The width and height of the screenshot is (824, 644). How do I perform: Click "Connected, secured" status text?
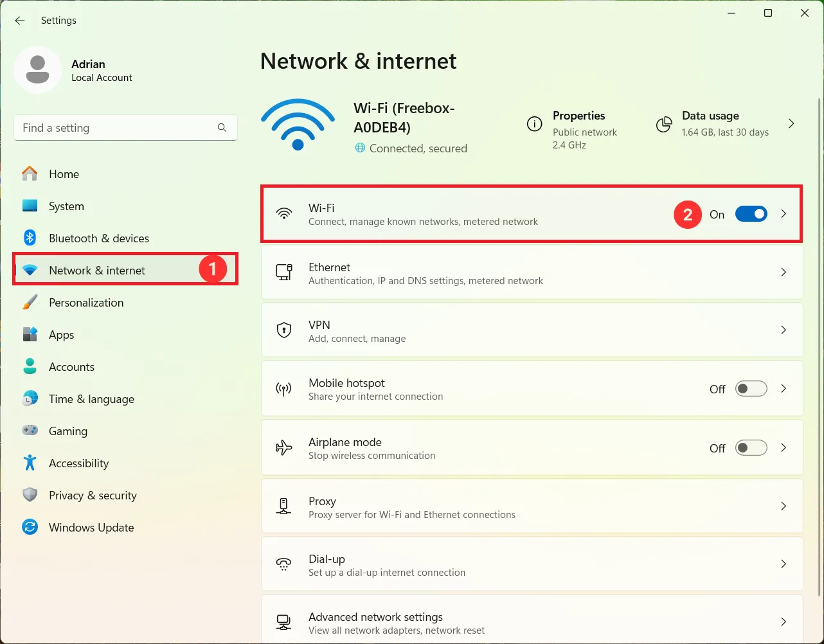click(x=418, y=148)
